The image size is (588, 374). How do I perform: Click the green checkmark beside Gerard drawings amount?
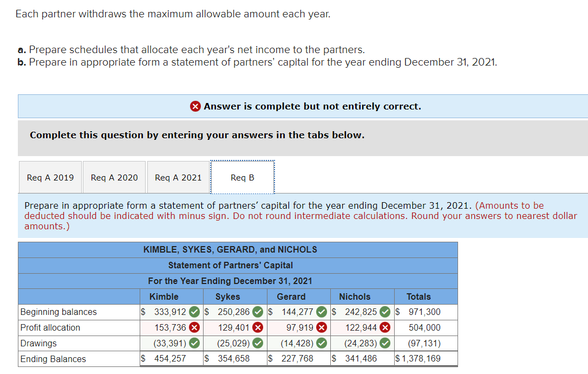tap(322, 343)
